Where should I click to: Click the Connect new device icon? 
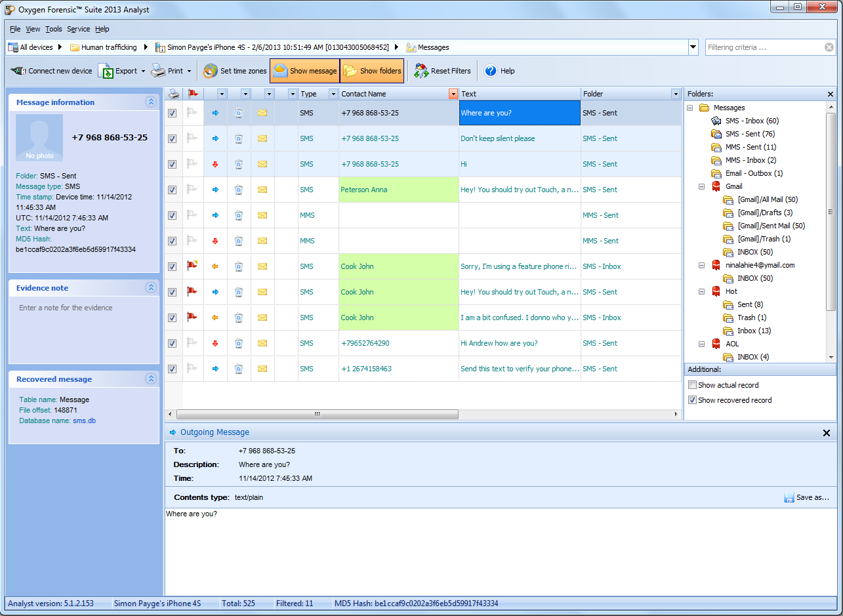[x=18, y=71]
